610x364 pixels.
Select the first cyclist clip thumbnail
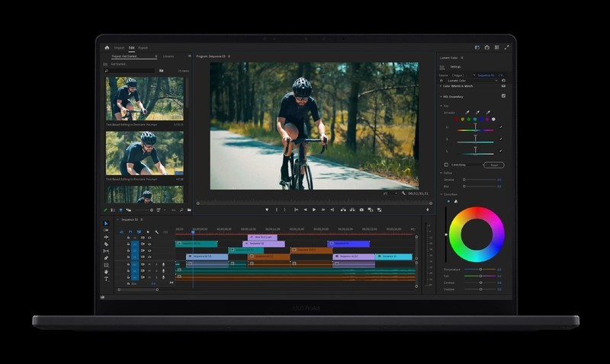pos(144,98)
